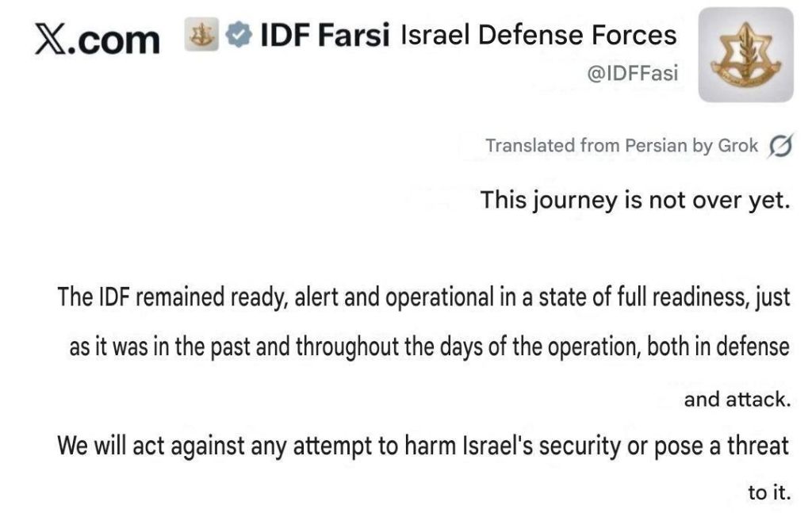Click 'Translated from Persian by Grok' label
The width and height of the screenshot is (812, 513).
622,146
